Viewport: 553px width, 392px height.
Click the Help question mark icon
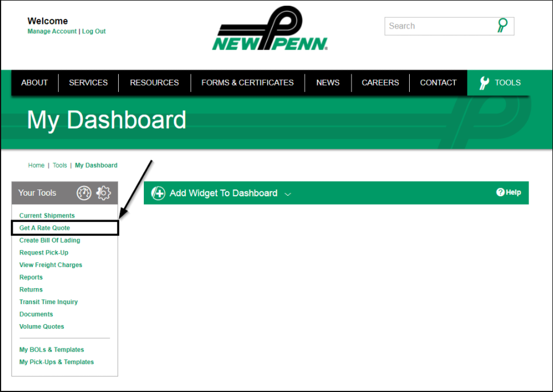coord(500,192)
